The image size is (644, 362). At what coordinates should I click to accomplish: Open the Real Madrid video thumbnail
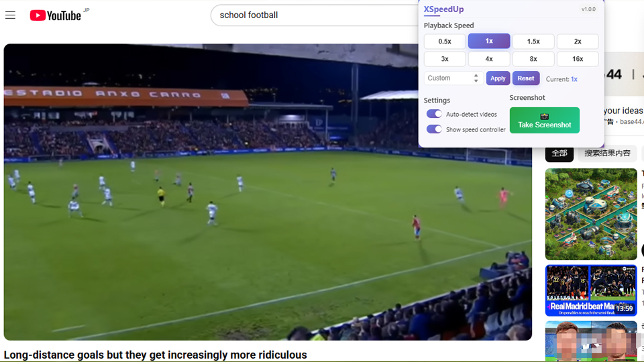tap(590, 290)
